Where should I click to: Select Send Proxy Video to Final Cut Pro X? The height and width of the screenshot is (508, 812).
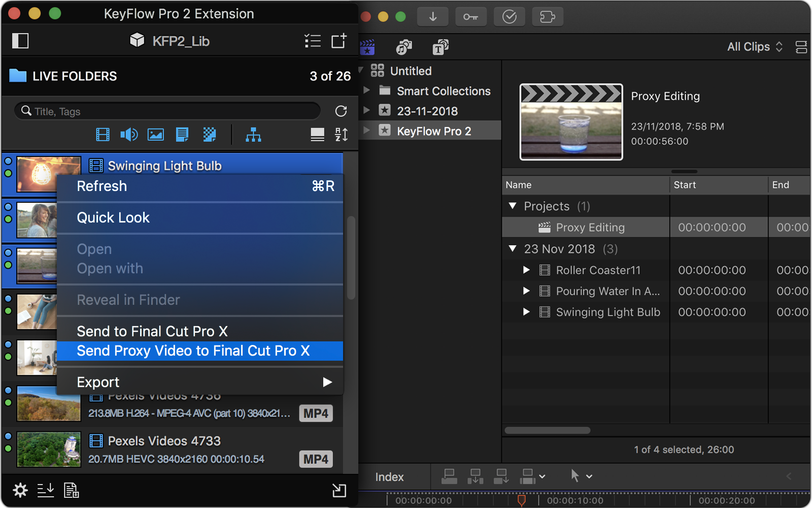200,351
